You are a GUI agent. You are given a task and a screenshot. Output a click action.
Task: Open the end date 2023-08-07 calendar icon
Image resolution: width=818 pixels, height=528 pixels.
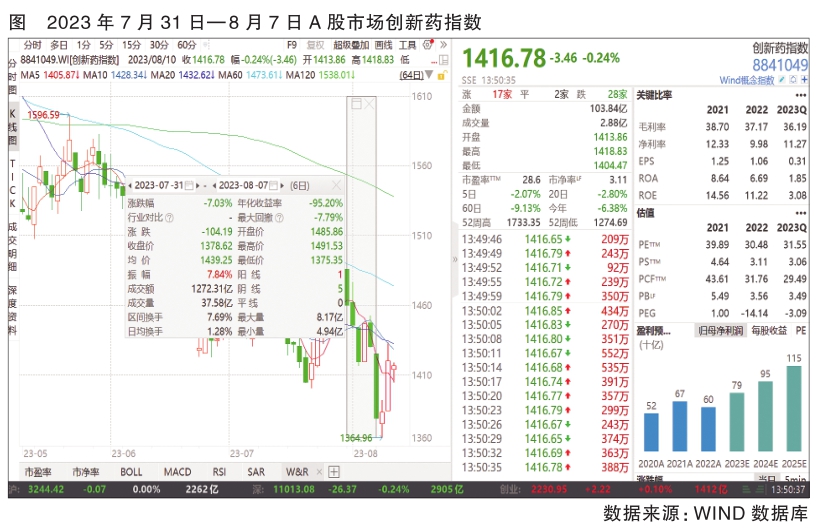[273, 185]
